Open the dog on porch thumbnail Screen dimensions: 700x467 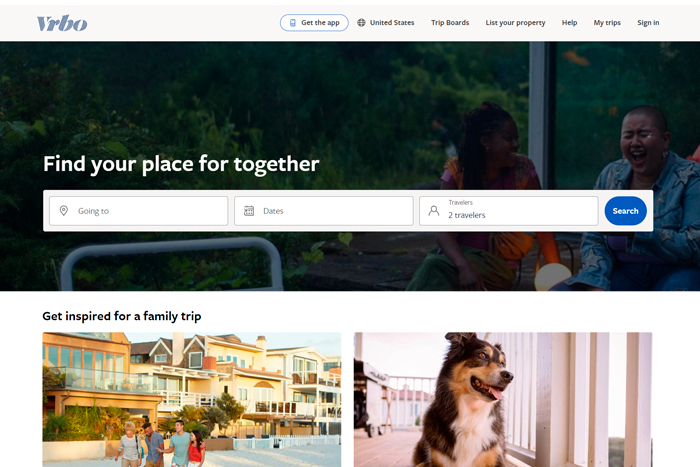(x=503, y=400)
